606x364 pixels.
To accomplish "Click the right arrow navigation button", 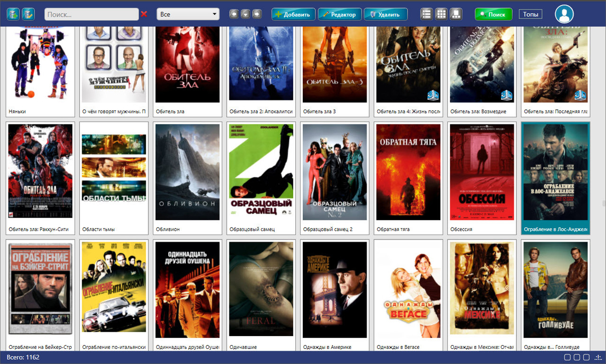I will pos(257,14).
